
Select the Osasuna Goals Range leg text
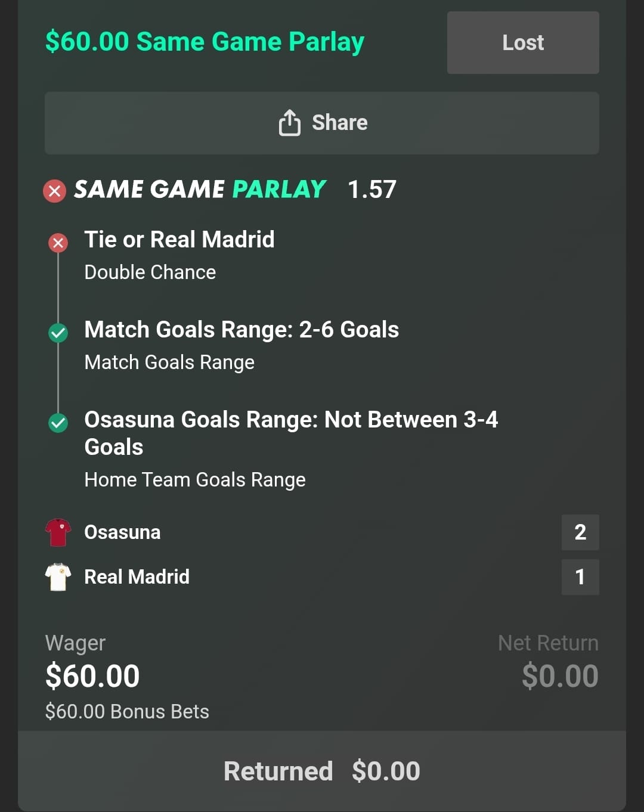click(290, 433)
